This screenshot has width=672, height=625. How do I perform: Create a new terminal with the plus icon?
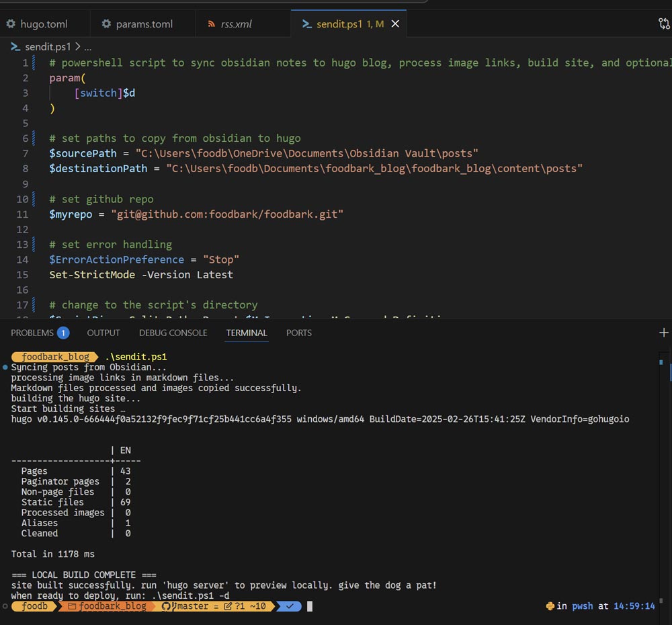point(663,333)
